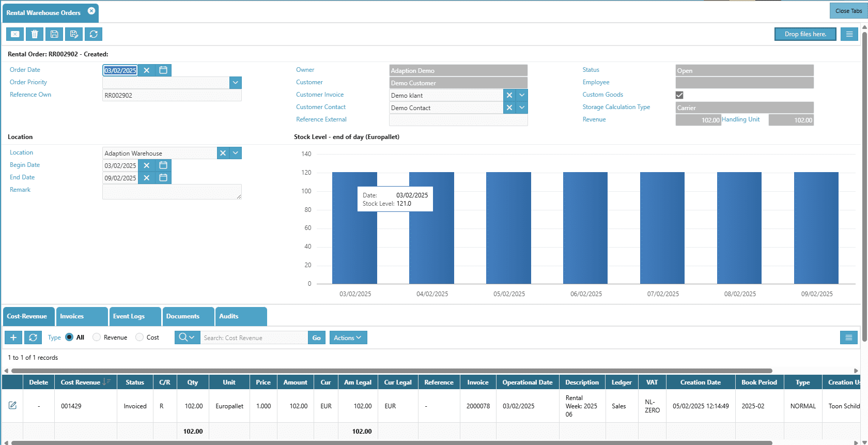The image size is (868, 445).
Task: Click the save disk icon in toolbar
Action: [x=54, y=34]
